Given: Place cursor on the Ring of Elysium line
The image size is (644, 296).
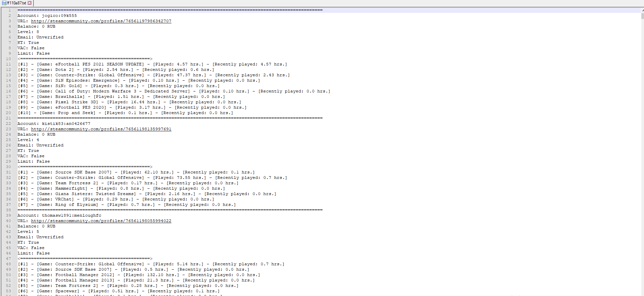Looking at the screenshot, I should click(127, 205).
